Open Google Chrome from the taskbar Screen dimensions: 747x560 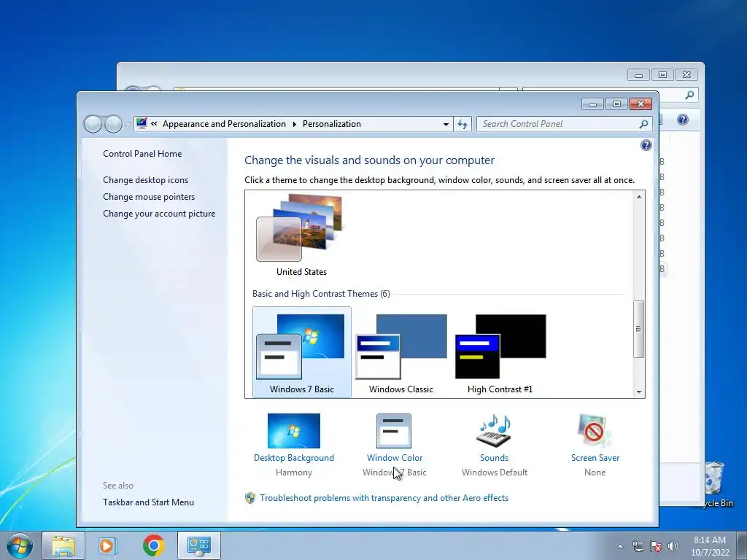click(153, 545)
